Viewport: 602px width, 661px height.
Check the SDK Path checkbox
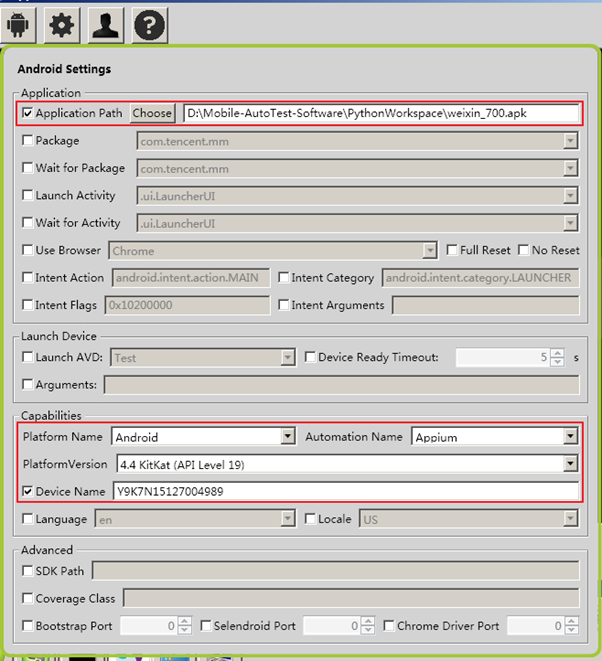point(28,571)
